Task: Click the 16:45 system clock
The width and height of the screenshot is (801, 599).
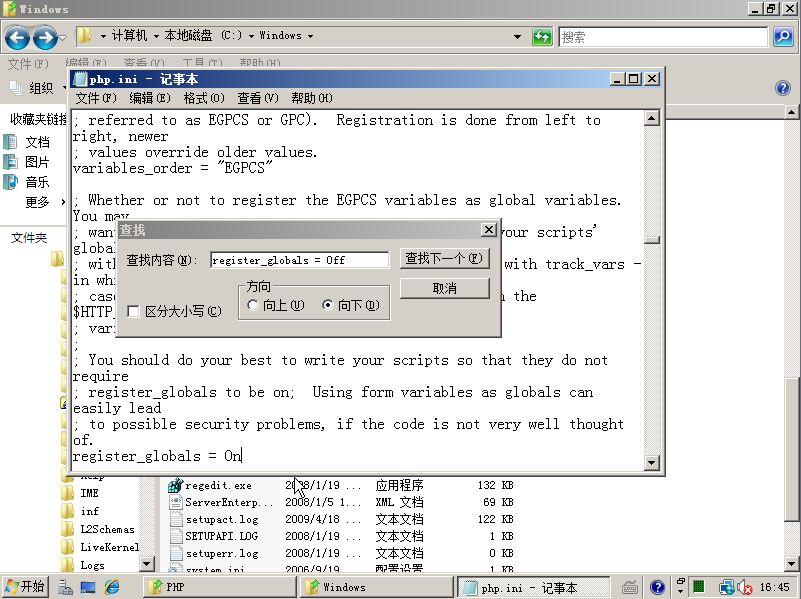Action: pyautogui.click(x=774, y=587)
